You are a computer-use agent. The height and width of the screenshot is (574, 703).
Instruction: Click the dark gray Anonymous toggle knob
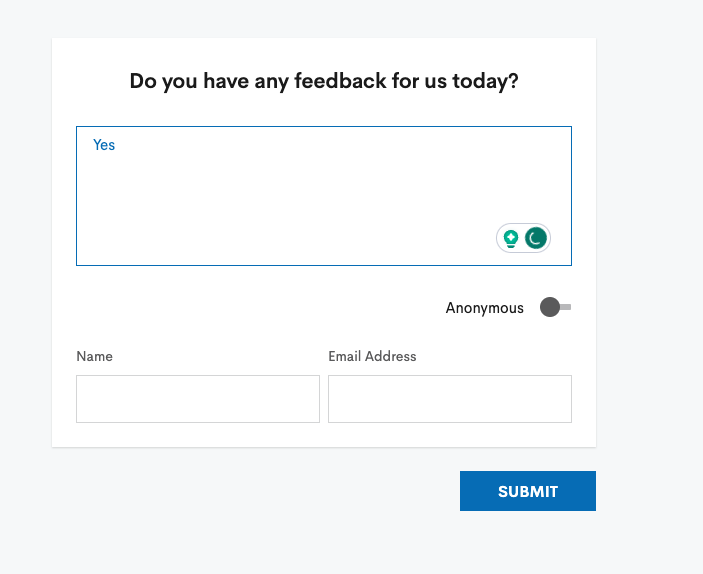(x=550, y=307)
